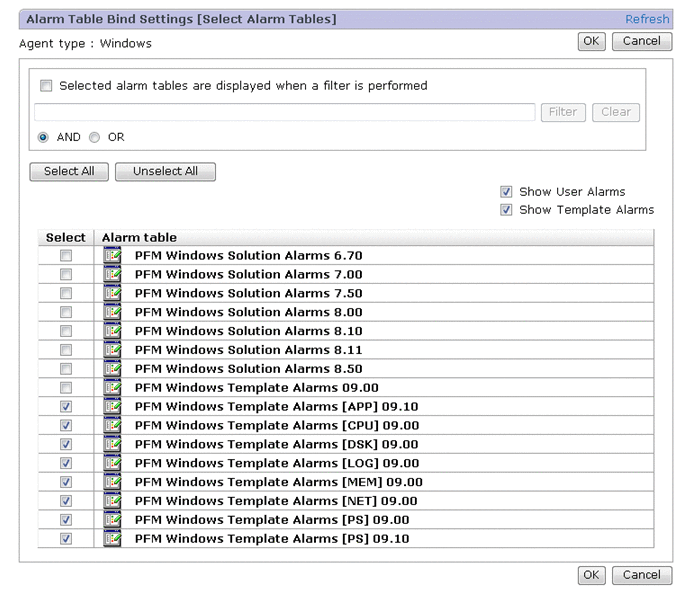
Task: Confirm with the bottom OK button
Action: pyautogui.click(x=592, y=575)
